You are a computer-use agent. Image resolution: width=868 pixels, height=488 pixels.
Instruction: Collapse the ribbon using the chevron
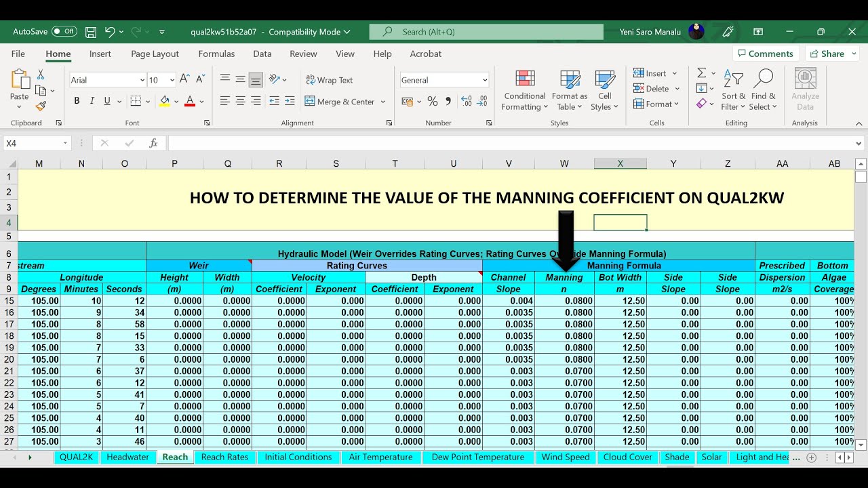click(859, 123)
